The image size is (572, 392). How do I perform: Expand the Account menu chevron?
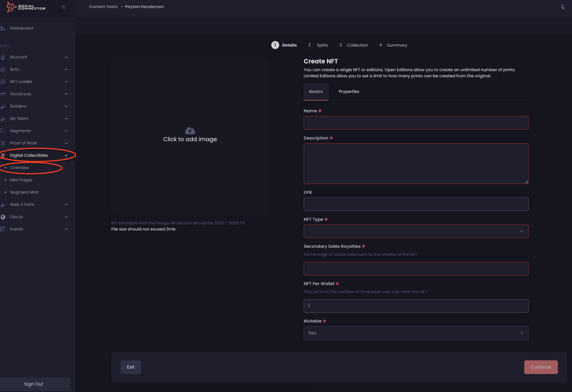[x=66, y=57]
